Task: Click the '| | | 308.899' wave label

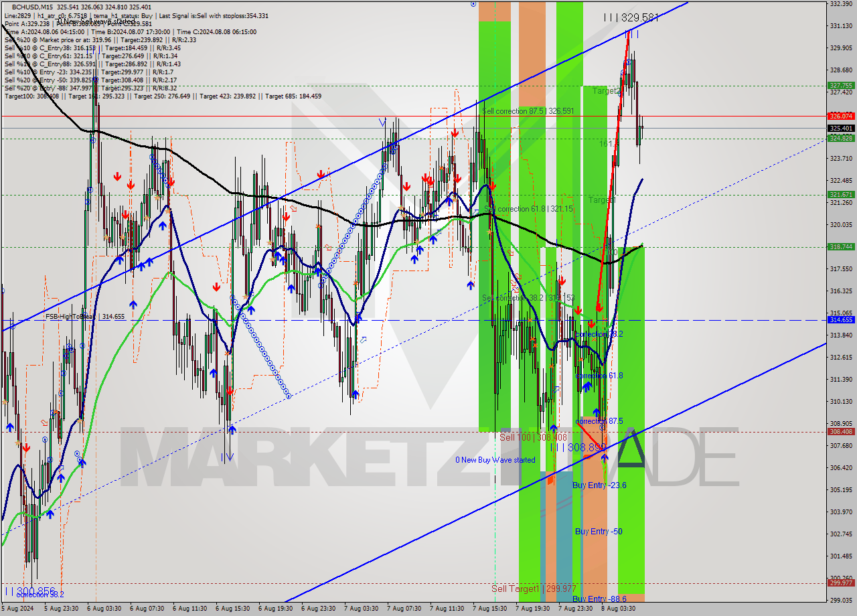Action: [x=578, y=447]
